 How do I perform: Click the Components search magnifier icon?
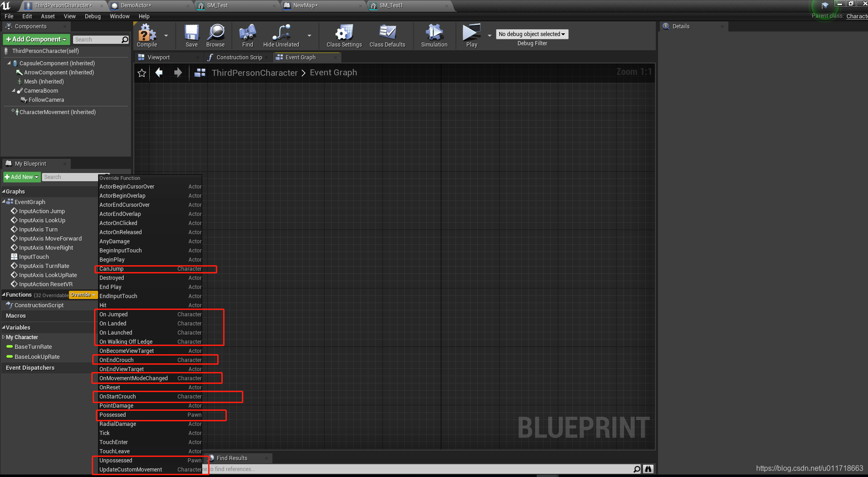(125, 40)
